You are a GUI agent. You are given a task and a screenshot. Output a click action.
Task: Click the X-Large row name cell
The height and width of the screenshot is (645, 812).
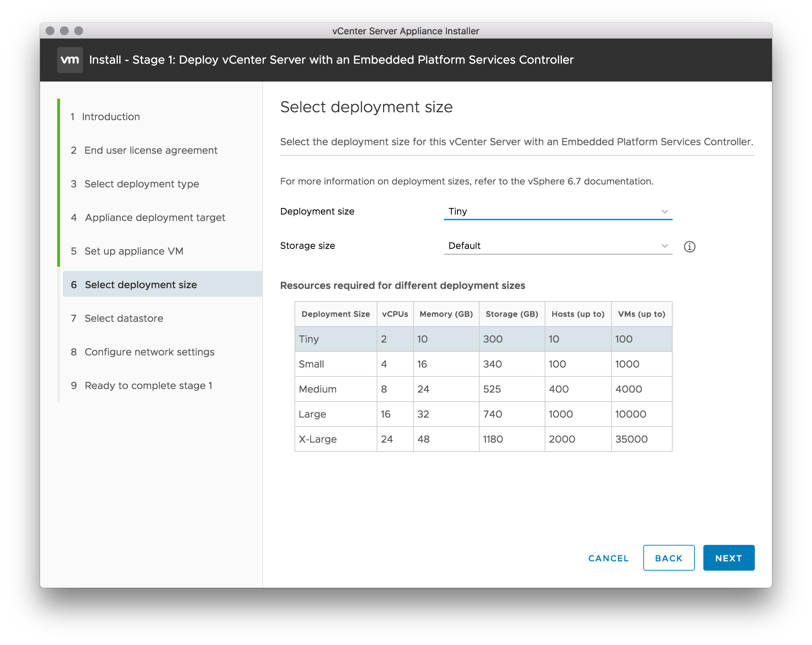tap(336, 439)
